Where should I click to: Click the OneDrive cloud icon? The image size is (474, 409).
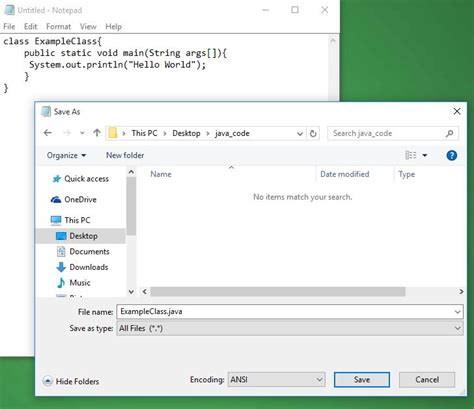(x=56, y=200)
